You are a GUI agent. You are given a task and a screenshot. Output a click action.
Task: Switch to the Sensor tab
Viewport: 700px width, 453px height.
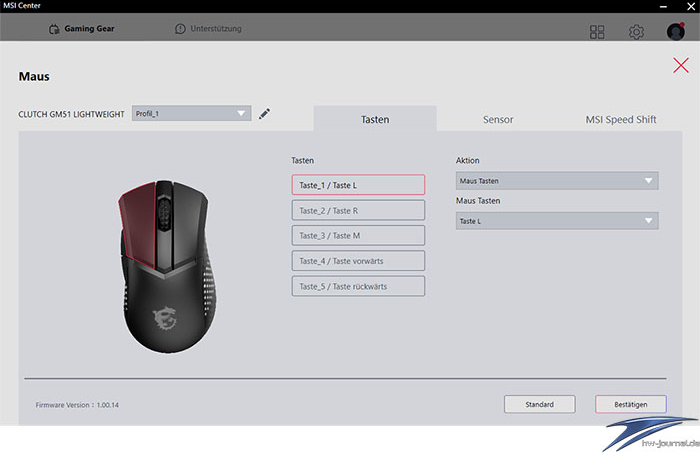click(x=498, y=119)
